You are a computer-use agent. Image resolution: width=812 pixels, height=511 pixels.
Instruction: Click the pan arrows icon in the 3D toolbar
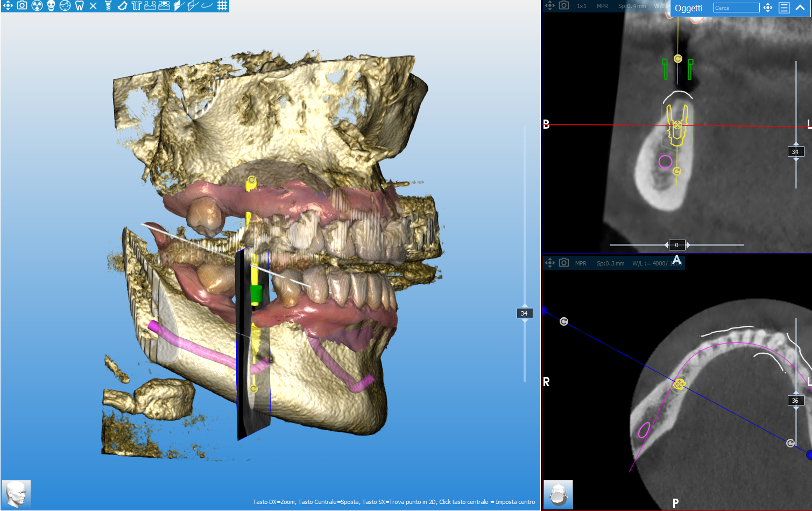[8, 6]
